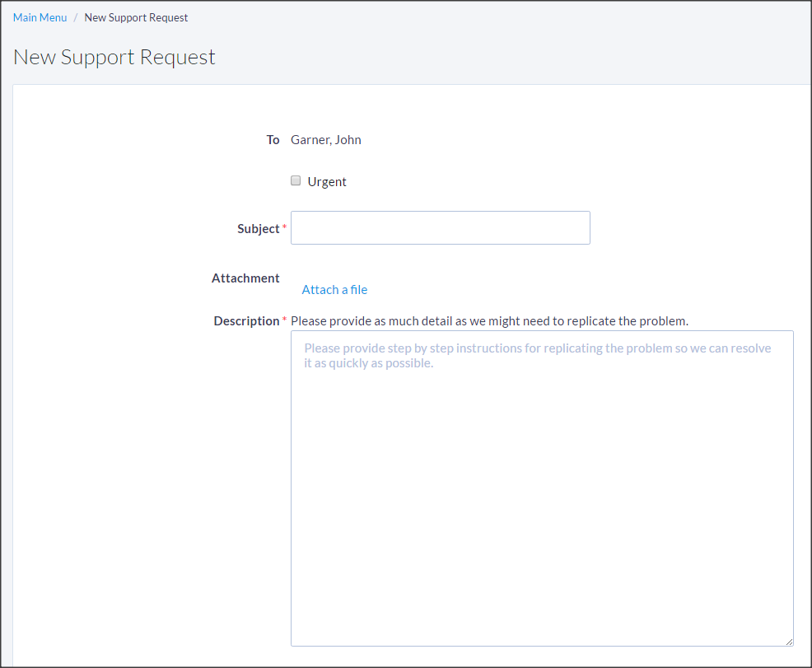Image resolution: width=812 pixels, height=668 pixels.
Task: Toggle the Urgent option off
Action: pos(296,180)
